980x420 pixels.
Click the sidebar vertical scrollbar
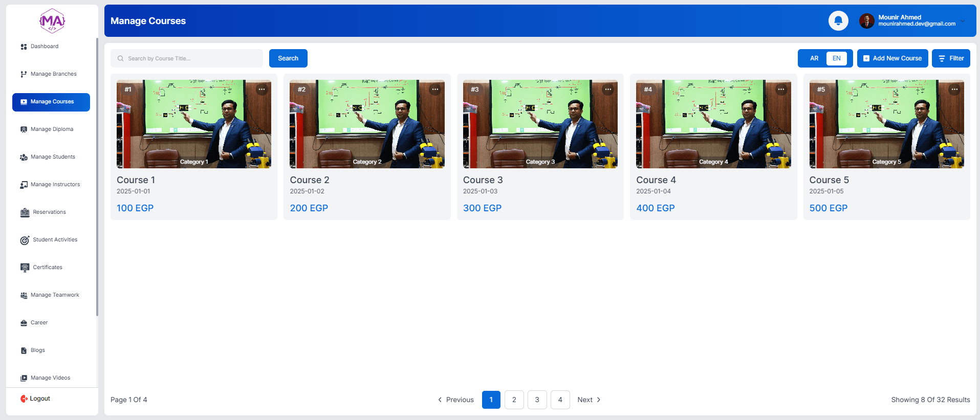(x=97, y=176)
